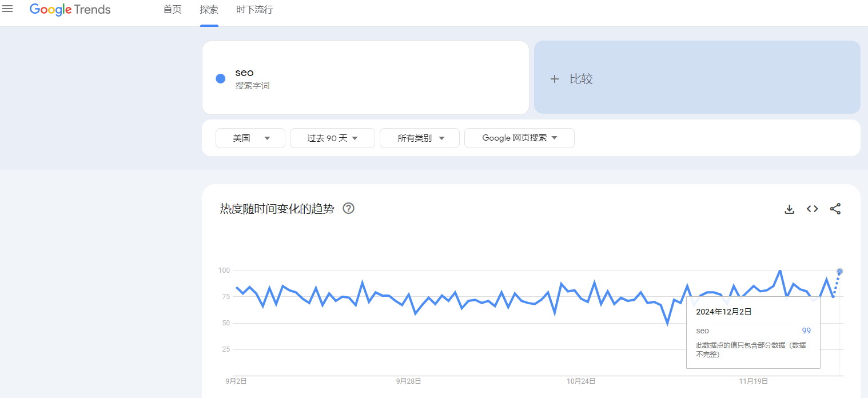Screen dimensions: 868x398
Task: Expand the 美国 region dropdown
Action: click(x=250, y=138)
